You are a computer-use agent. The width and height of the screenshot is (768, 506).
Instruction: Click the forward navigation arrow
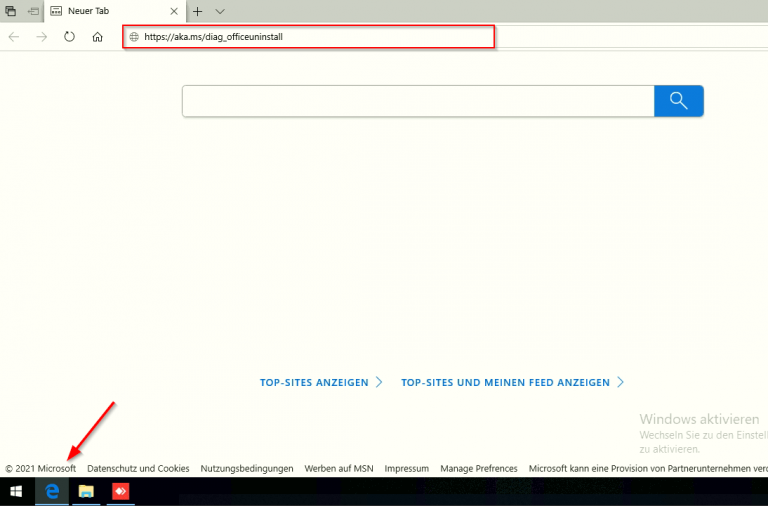click(x=41, y=37)
